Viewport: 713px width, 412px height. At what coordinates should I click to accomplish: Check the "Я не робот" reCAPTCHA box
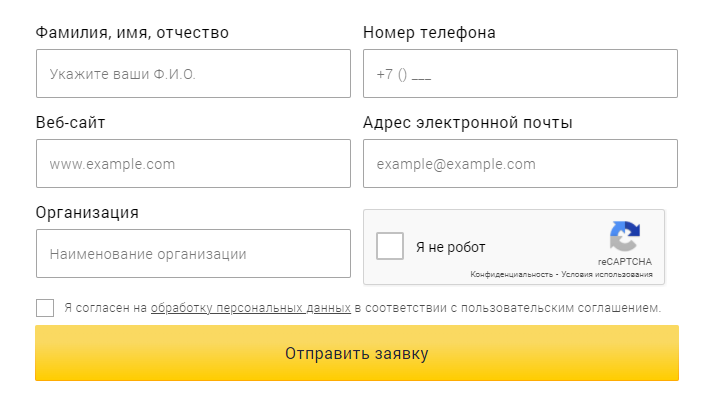(x=390, y=247)
